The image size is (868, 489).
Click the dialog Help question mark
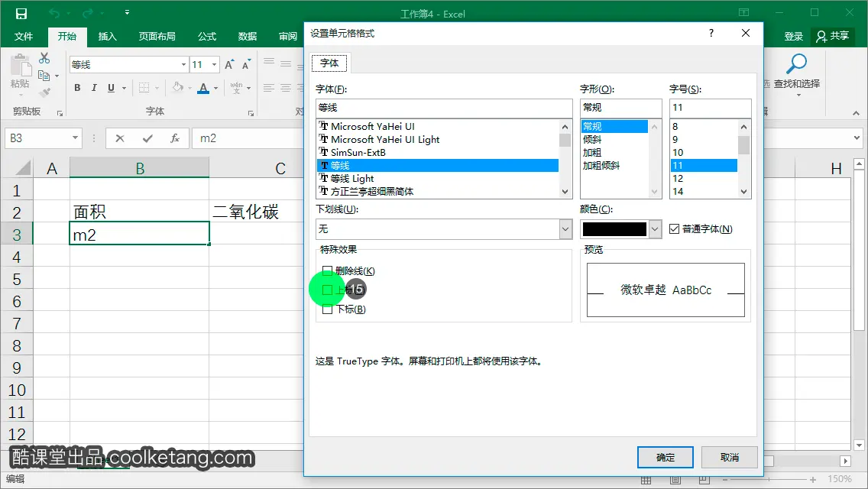point(711,33)
